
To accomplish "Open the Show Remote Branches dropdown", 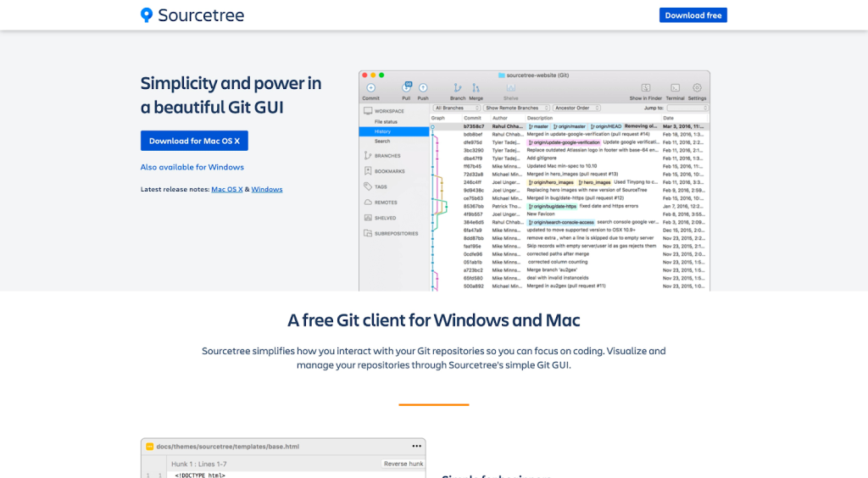I will point(516,108).
